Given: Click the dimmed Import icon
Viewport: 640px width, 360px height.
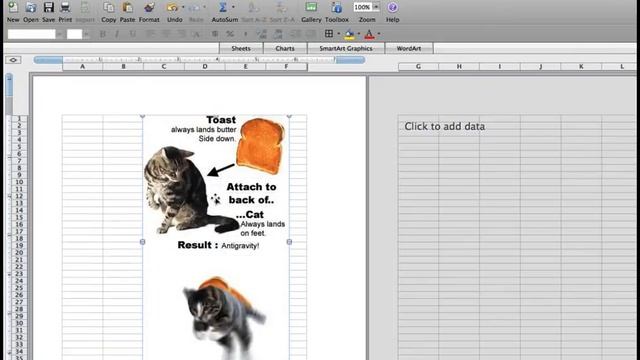Looking at the screenshot, I should click(85, 8).
